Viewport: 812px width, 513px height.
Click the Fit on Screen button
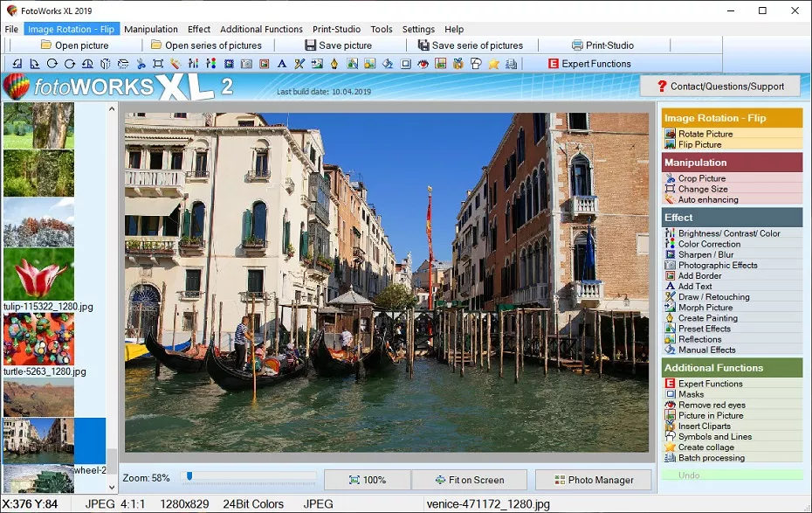tap(470, 479)
